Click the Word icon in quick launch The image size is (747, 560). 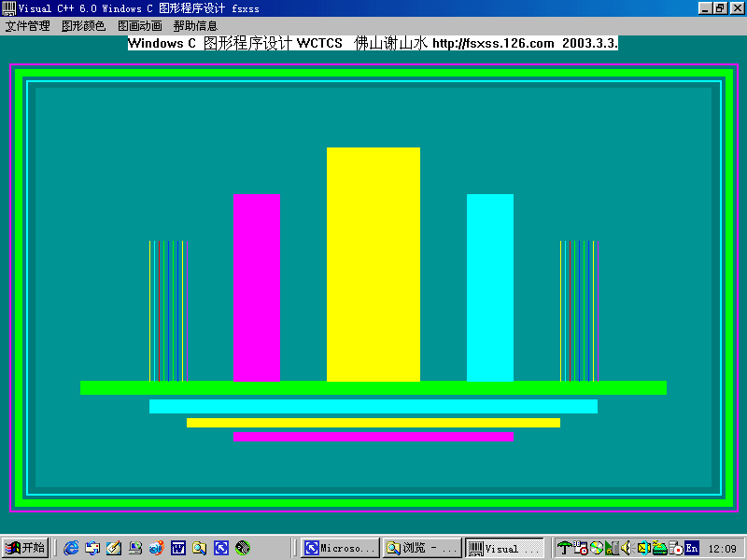coord(178,548)
